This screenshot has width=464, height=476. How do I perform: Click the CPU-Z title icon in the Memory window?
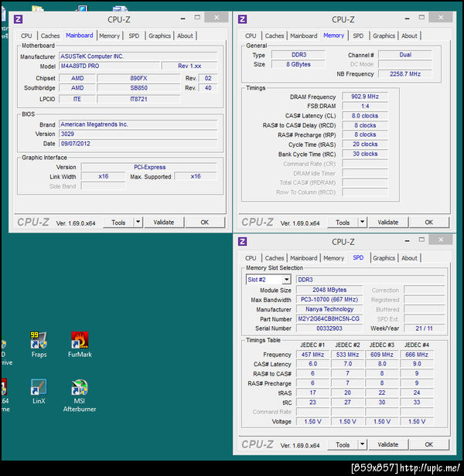243,19
